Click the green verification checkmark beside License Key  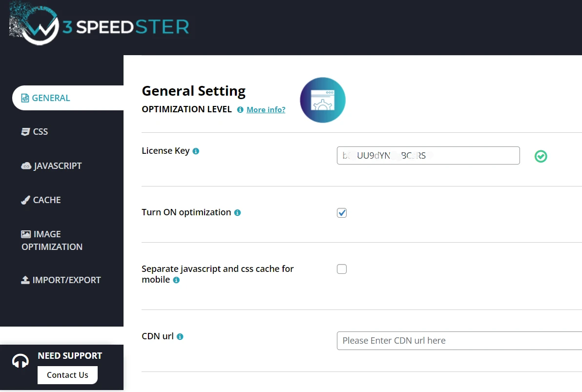540,156
